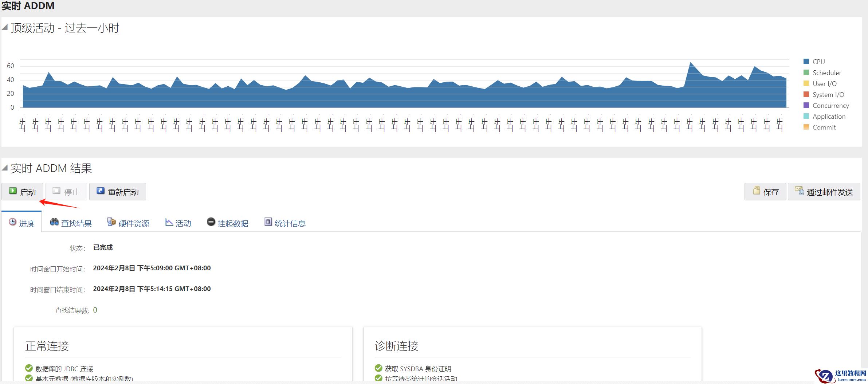868x384 pixels.
Task: Click the 时间窗口开始时间: label
Action: (x=58, y=269)
